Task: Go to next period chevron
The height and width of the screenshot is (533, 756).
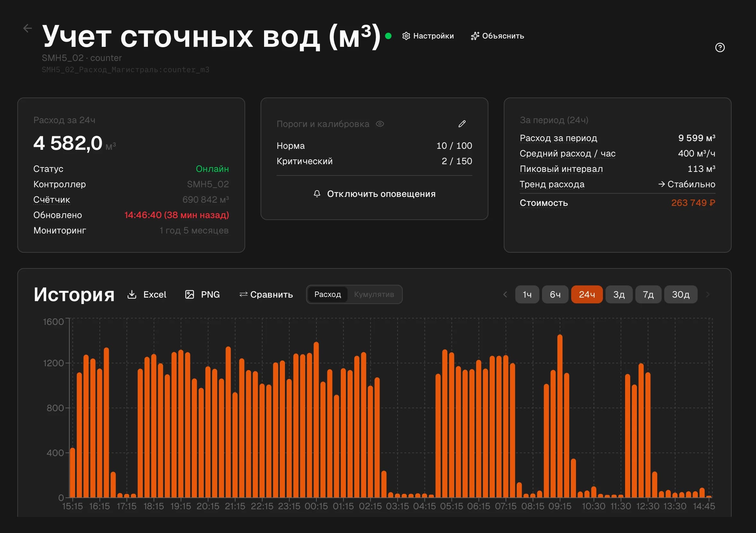Action: [707, 294]
